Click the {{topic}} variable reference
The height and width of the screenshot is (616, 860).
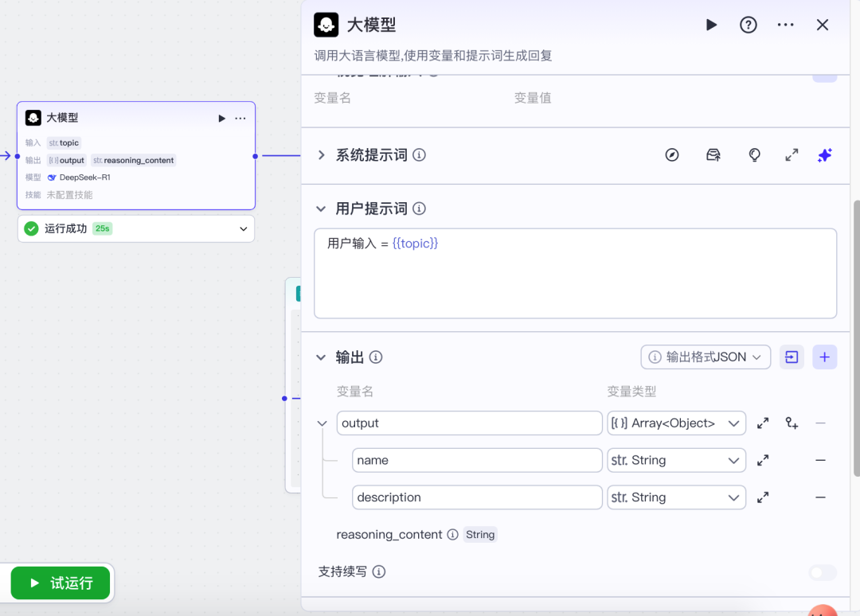coord(415,244)
